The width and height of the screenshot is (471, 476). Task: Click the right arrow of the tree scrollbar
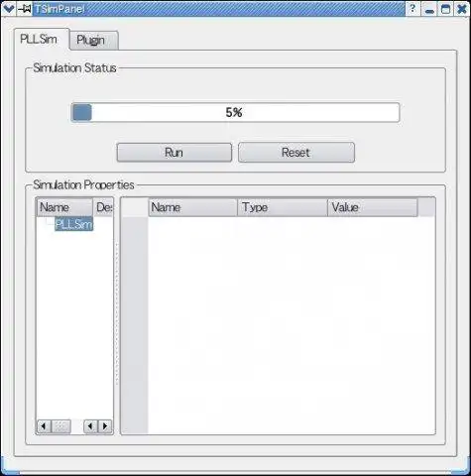[x=105, y=426]
